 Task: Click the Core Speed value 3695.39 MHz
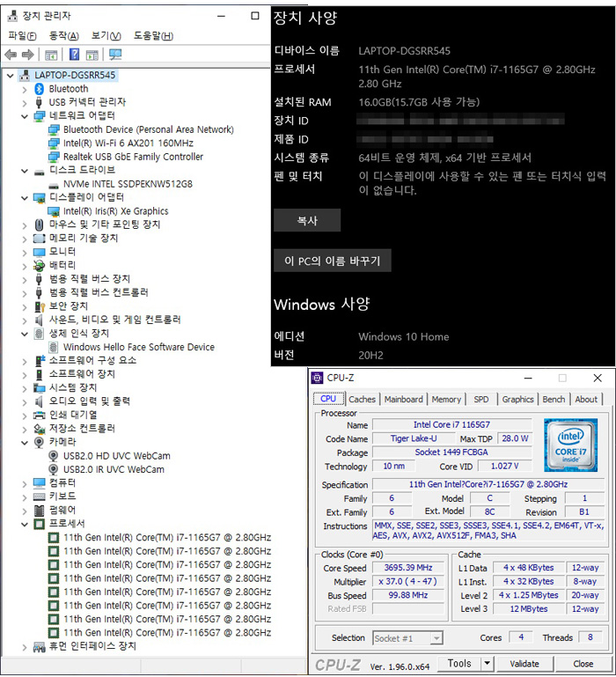tap(408, 568)
